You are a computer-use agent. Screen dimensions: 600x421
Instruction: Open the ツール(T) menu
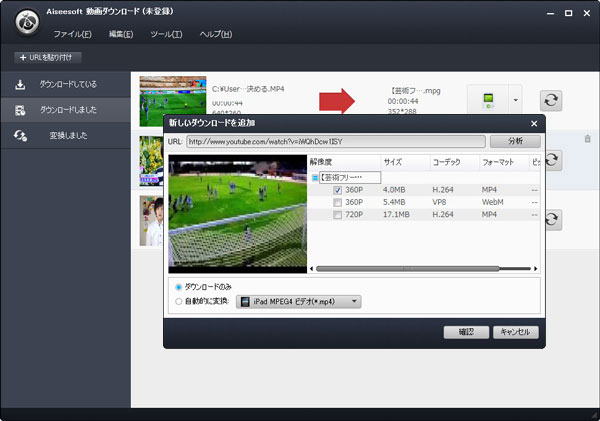[x=166, y=34]
